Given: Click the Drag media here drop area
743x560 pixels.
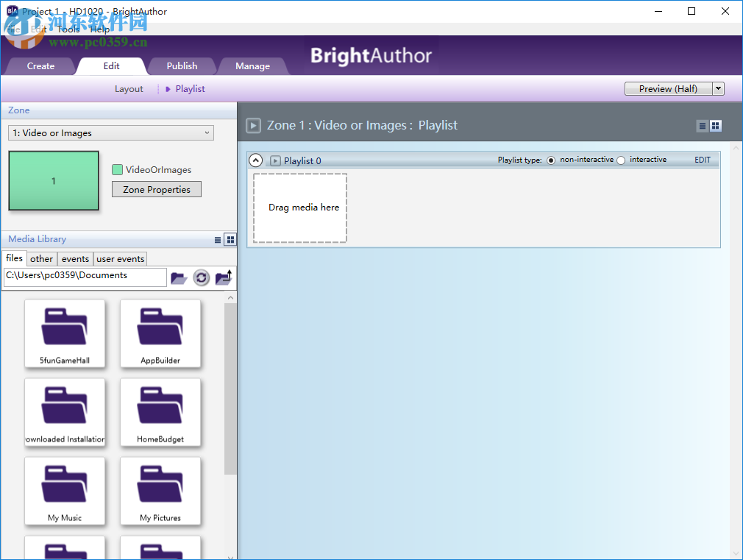Looking at the screenshot, I should click(300, 208).
